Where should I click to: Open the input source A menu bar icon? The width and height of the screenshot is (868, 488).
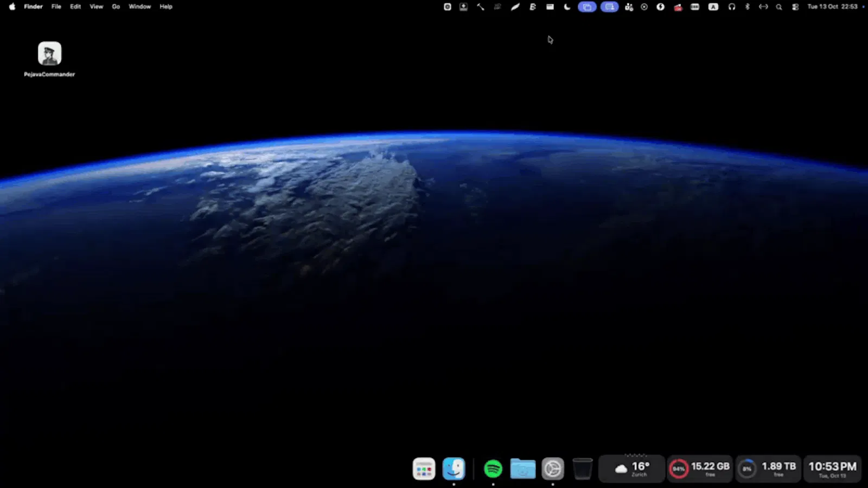pos(713,7)
